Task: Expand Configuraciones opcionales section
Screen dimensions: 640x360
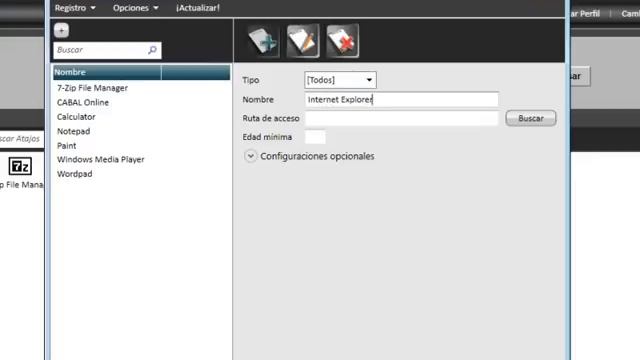Action: point(251,156)
